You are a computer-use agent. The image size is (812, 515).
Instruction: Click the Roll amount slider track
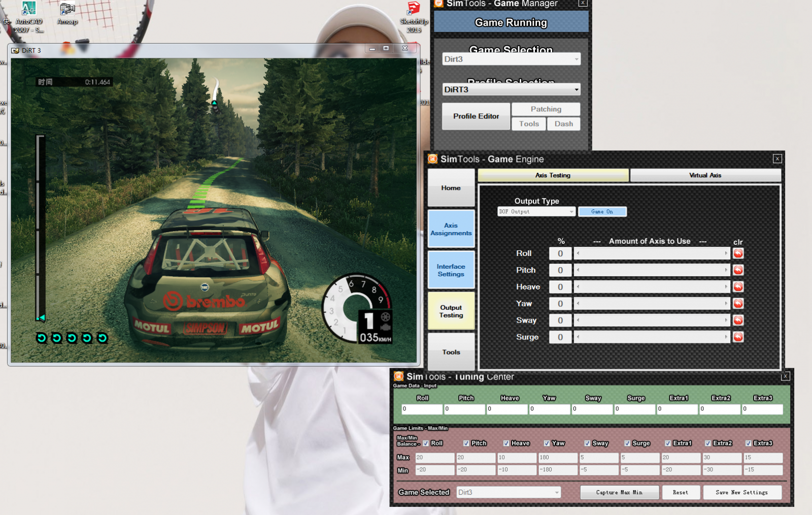coord(652,253)
